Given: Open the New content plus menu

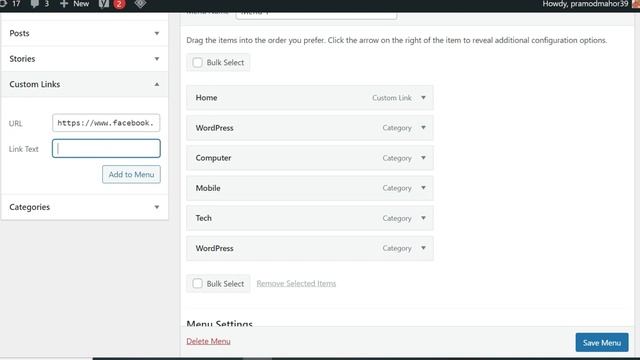Looking at the screenshot, I should [x=74, y=4].
